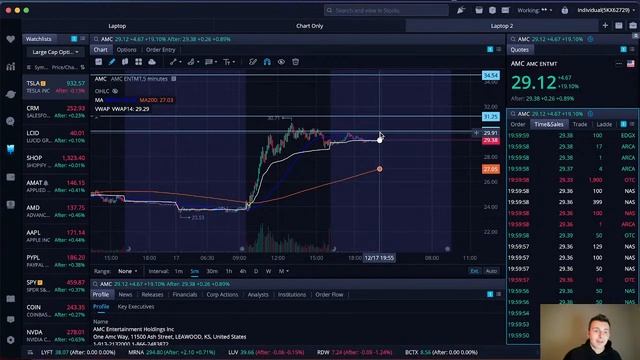Image resolution: width=640 pixels, height=360 pixels.
Task: Add a new layout with plus icon
Action: click(605, 26)
